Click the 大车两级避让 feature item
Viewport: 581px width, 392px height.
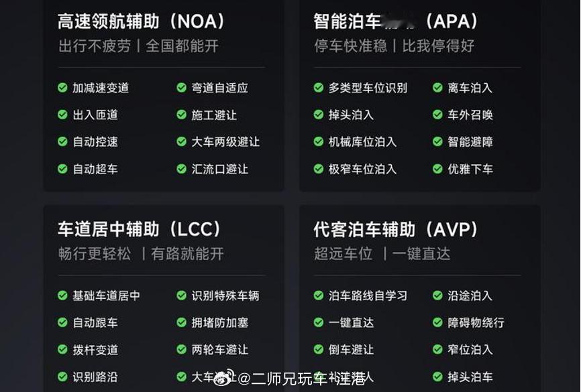point(218,142)
